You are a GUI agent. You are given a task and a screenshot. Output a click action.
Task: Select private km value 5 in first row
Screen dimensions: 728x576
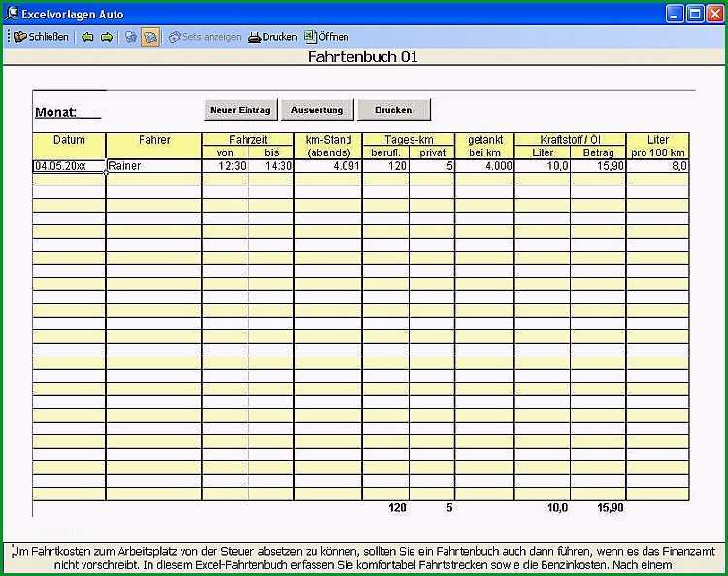click(x=432, y=166)
